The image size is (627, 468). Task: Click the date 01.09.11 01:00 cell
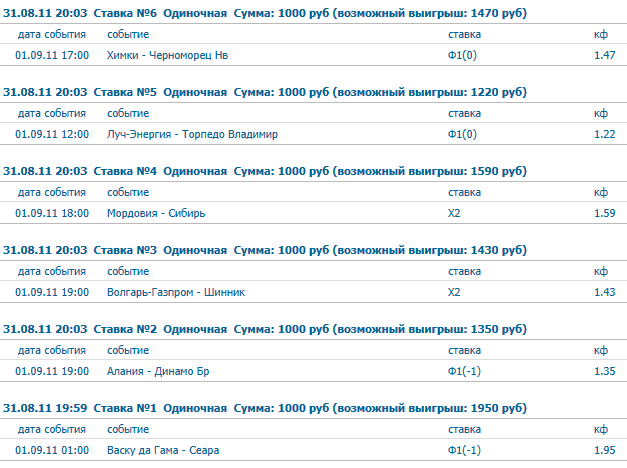tap(52, 450)
